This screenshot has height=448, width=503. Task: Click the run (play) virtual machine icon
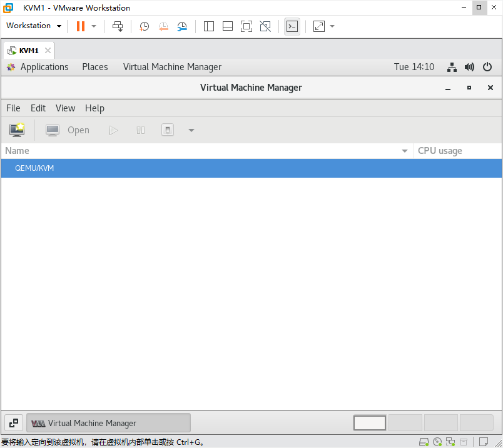click(x=113, y=130)
